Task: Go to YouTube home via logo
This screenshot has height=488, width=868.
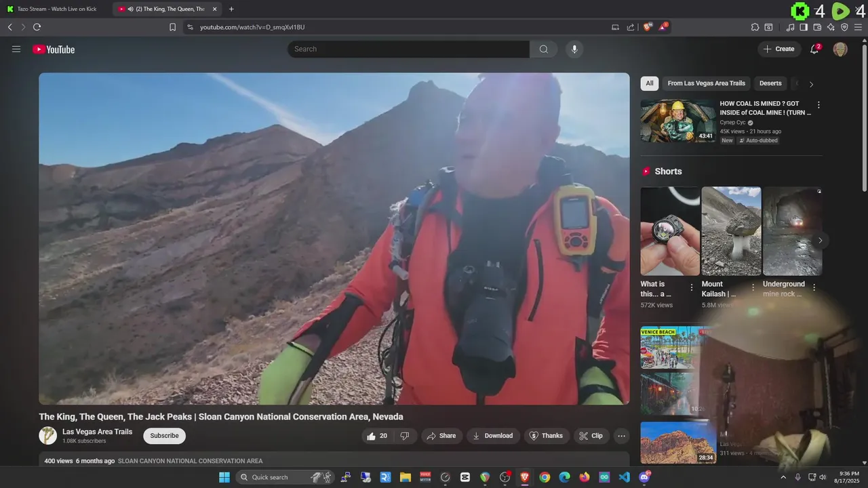Action: 54,49
